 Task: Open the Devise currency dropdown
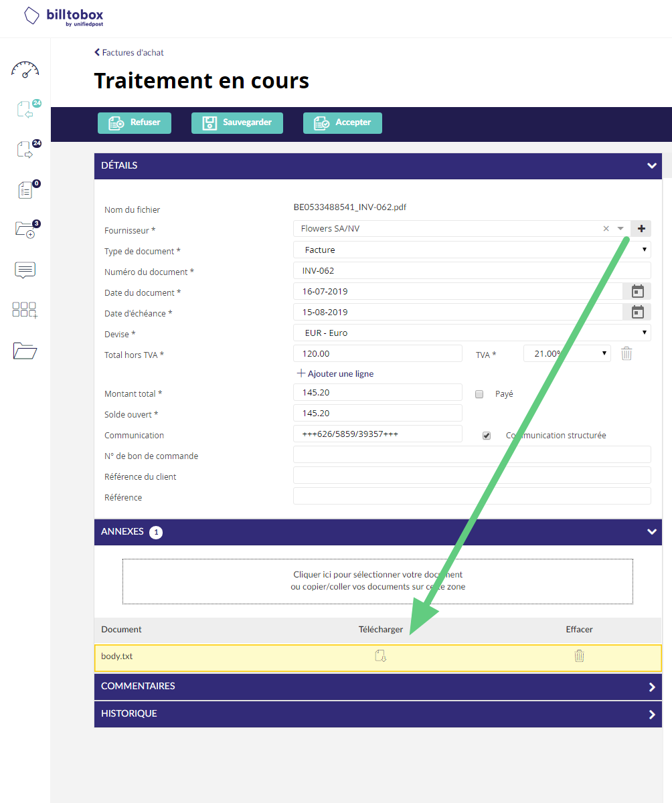[472, 333]
